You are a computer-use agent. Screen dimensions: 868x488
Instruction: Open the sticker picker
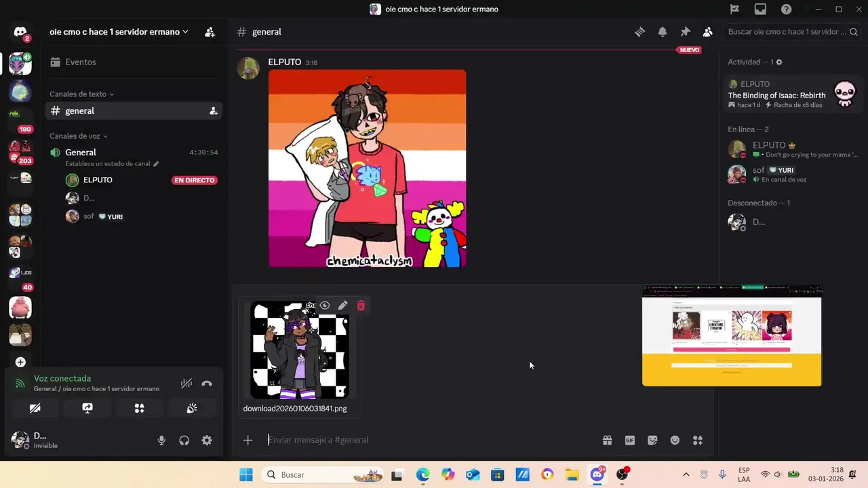point(652,441)
